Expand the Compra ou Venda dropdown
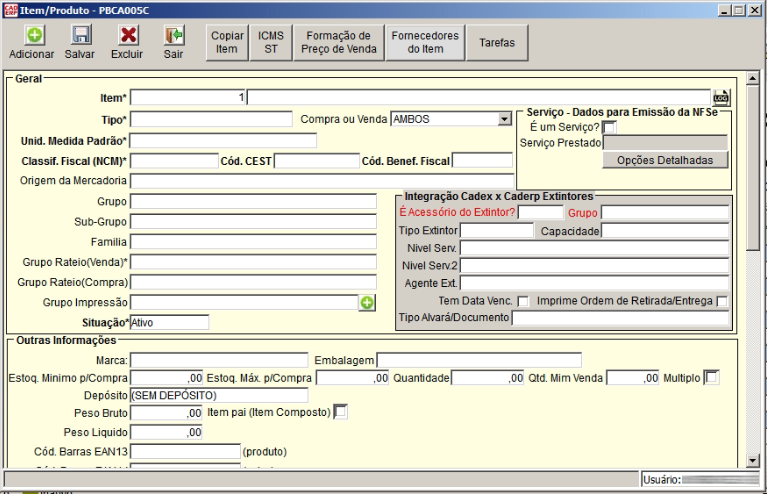Image resolution: width=767 pixels, height=494 pixels. tap(504, 119)
